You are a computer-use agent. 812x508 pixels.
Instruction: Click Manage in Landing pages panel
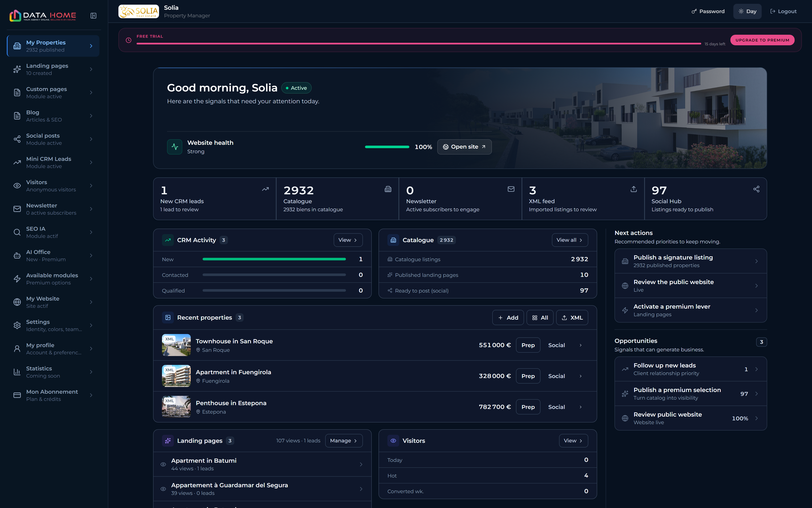click(344, 440)
